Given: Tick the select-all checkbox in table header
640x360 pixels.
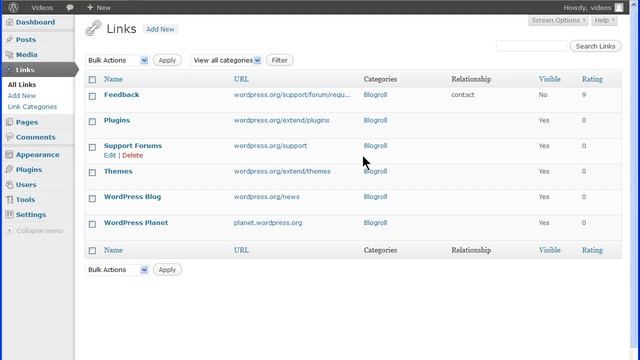Looking at the screenshot, I should [92, 80].
